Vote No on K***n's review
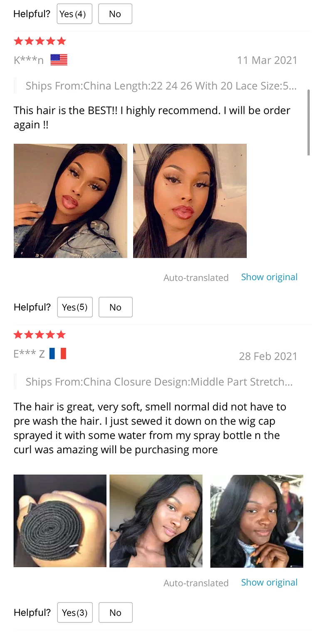The image size is (312, 644). pos(116,307)
